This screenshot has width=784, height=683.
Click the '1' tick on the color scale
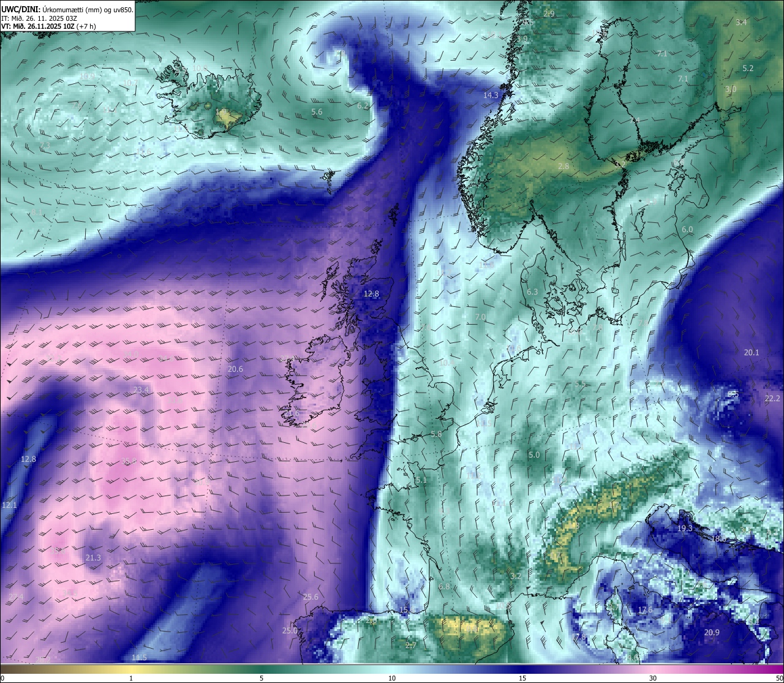131,677
